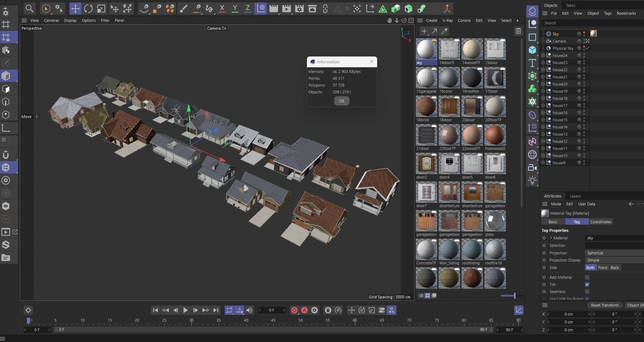Expand more material manager menus arrow
The height and width of the screenshot is (342, 644).
517,20
